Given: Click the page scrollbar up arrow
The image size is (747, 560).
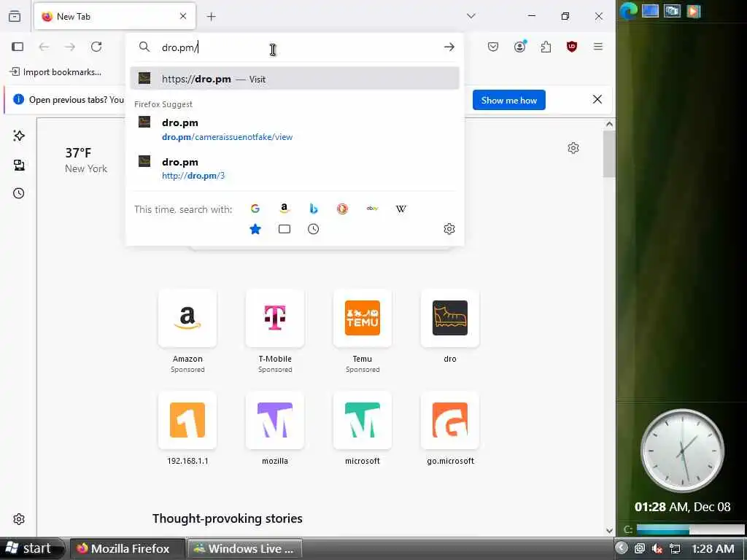Looking at the screenshot, I should click(609, 124).
